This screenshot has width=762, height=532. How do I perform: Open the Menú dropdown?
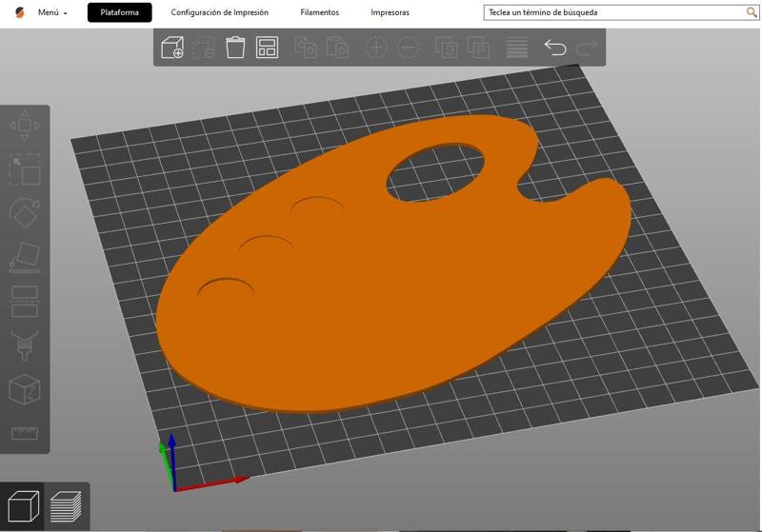tap(52, 12)
